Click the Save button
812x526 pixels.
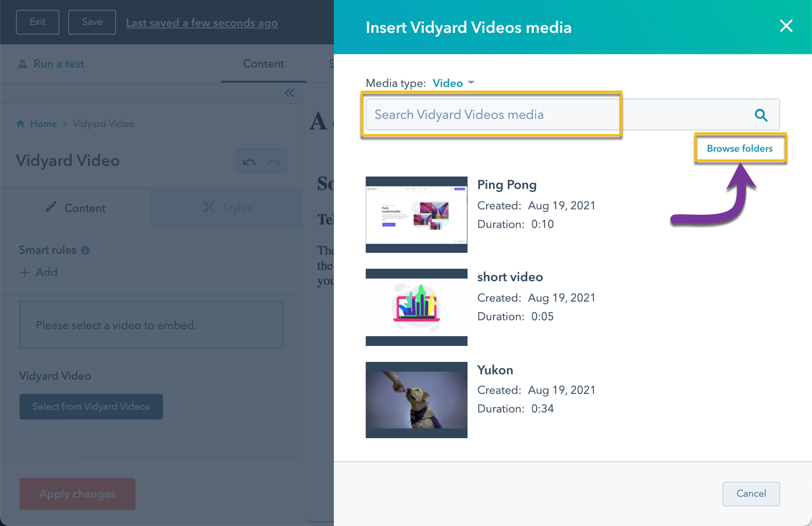92,22
